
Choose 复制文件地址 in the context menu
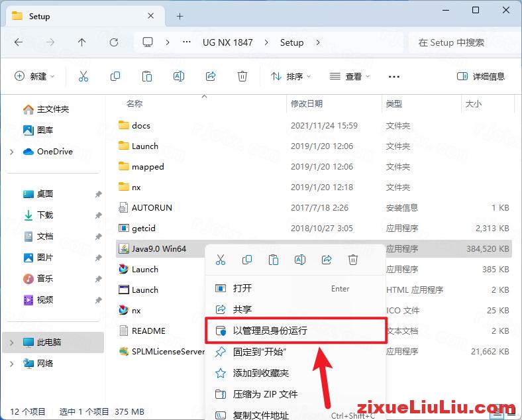[295, 415]
